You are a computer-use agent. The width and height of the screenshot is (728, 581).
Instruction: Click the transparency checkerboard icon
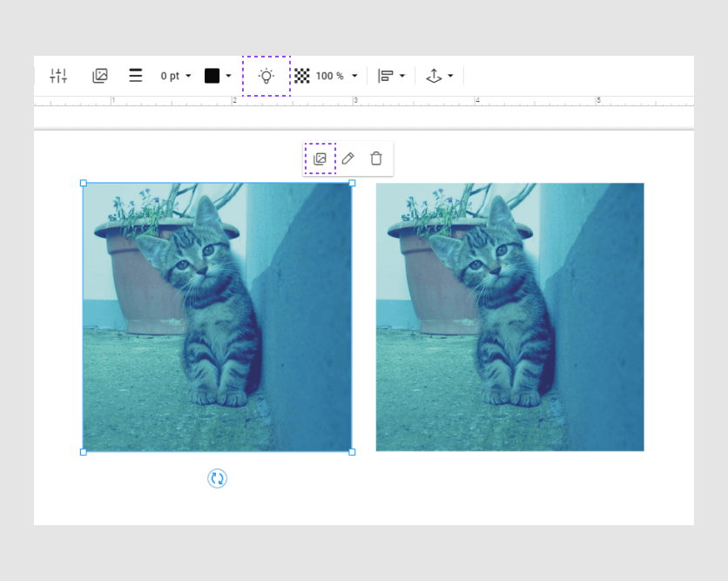click(x=300, y=76)
